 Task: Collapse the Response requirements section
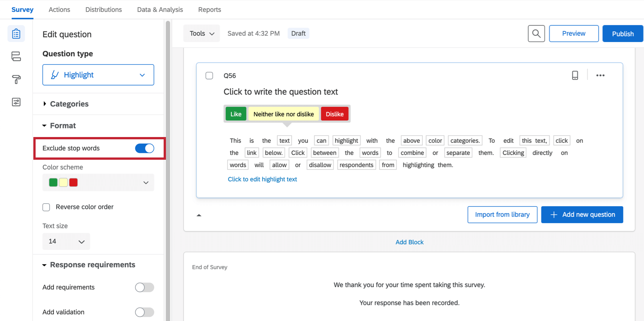point(89,265)
